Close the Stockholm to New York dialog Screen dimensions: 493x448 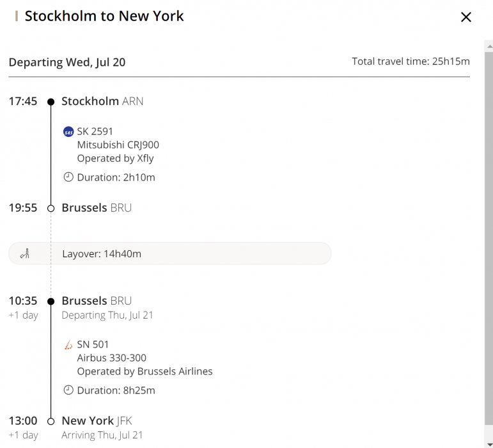tap(466, 17)
